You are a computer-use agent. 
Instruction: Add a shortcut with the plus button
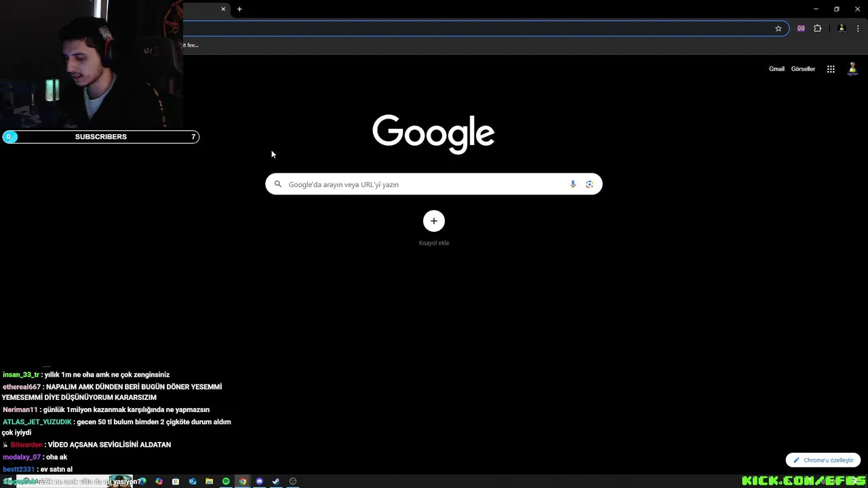434,221
